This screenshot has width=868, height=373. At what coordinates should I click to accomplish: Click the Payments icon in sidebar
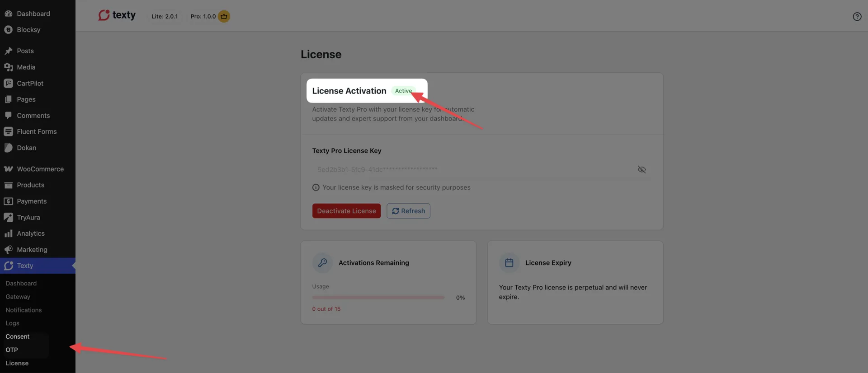(x=8, y=201)
